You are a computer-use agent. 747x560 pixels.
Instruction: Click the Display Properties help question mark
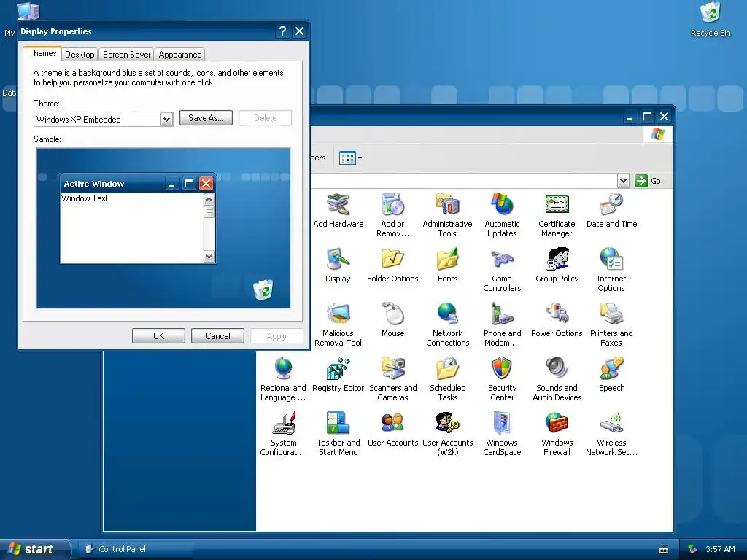click(x=282, y=31)
